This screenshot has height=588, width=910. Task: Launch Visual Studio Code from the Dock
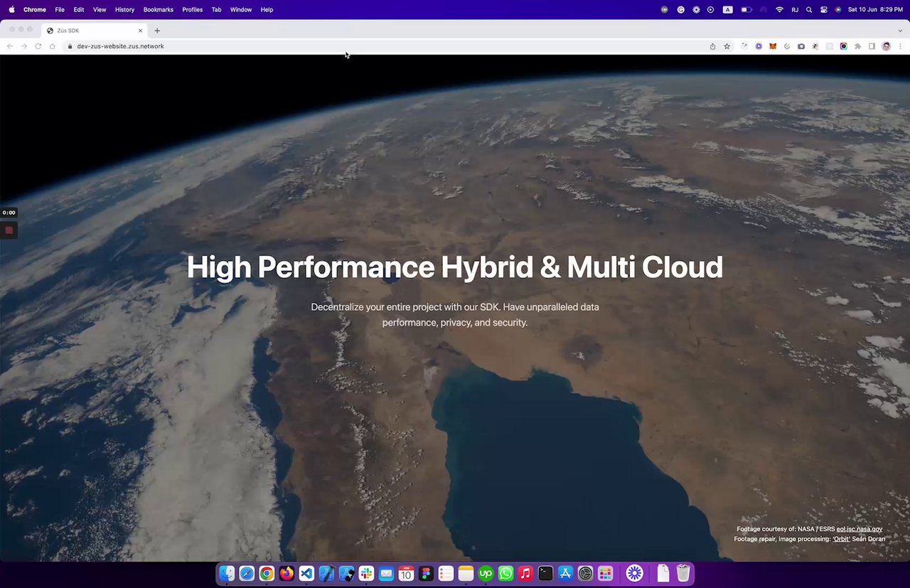coord(306,573)
